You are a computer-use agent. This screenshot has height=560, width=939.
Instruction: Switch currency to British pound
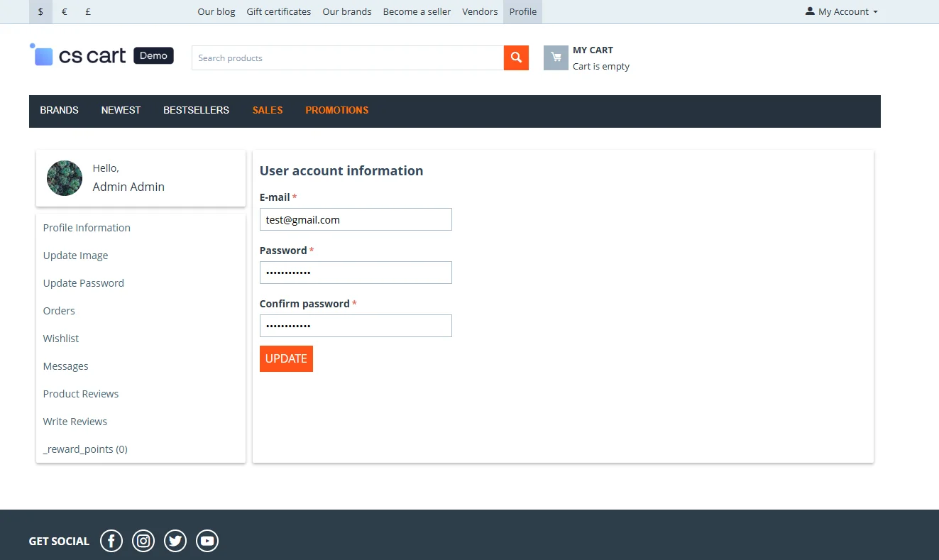click(88, 11)
